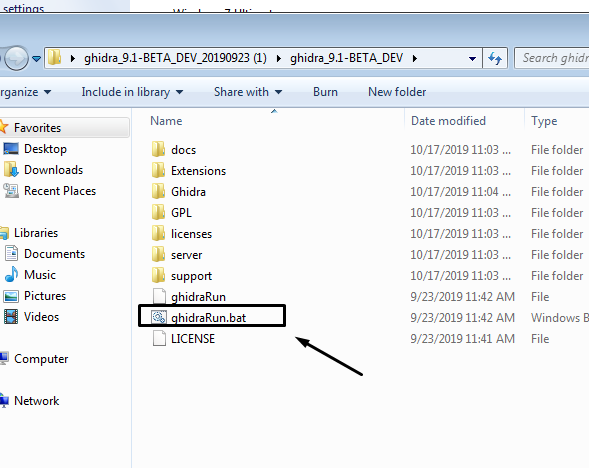Expand breadcrumb arrow after ghidra_9.1-BETA_DEV_20190923 (1)
This screenshot has width=589, height=468.
click(x=278, y=58)
